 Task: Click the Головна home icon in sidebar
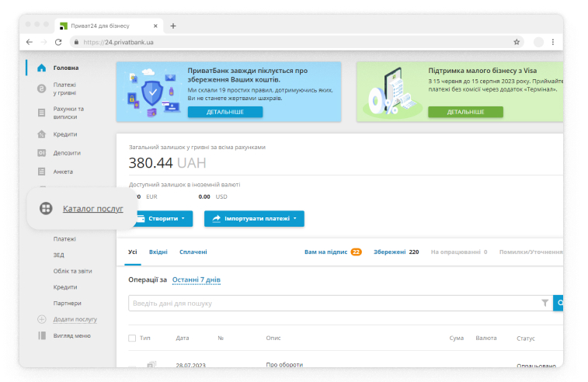(41, 68)
